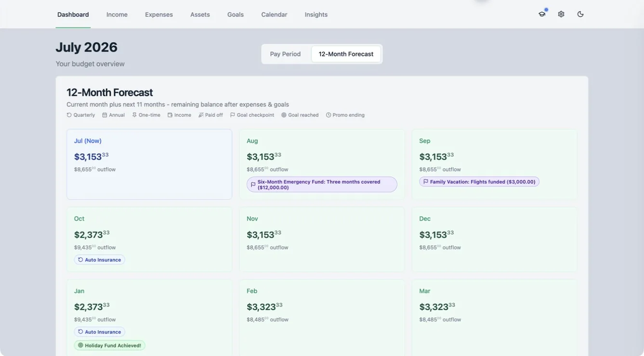
Task: Open the graduation cap tutorial icon
Action: 542,14
